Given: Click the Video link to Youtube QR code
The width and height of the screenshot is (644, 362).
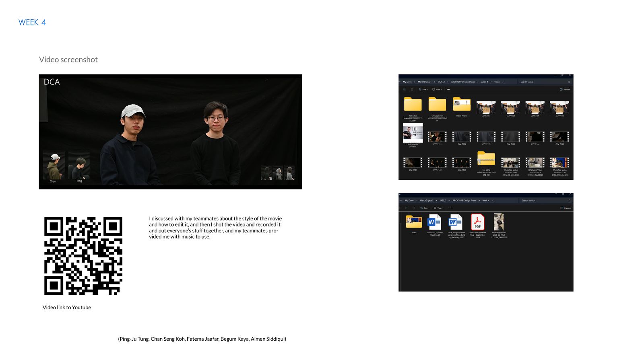Looking at the screenshot, I should (x=83, y=256).
